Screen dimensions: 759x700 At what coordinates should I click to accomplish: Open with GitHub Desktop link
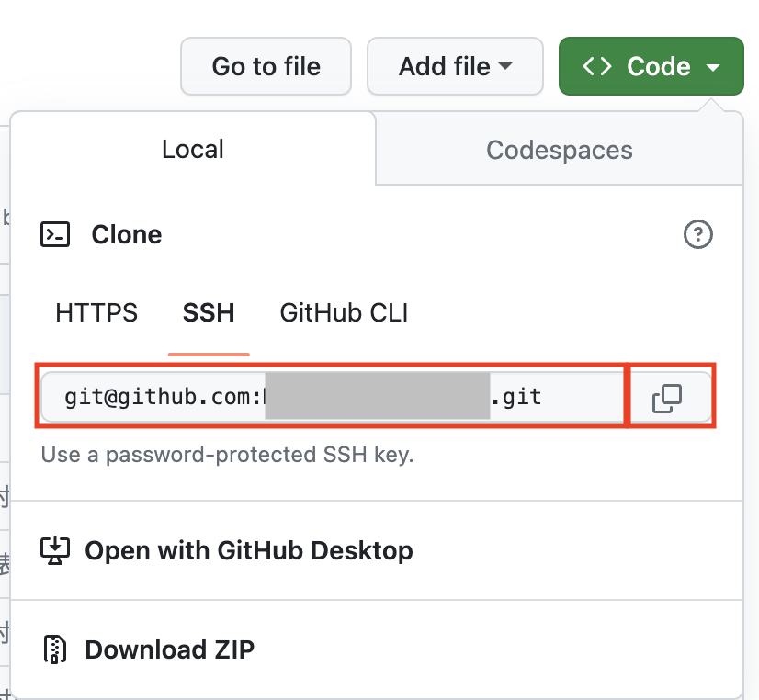pyautogui.click(x=249, y=551)
